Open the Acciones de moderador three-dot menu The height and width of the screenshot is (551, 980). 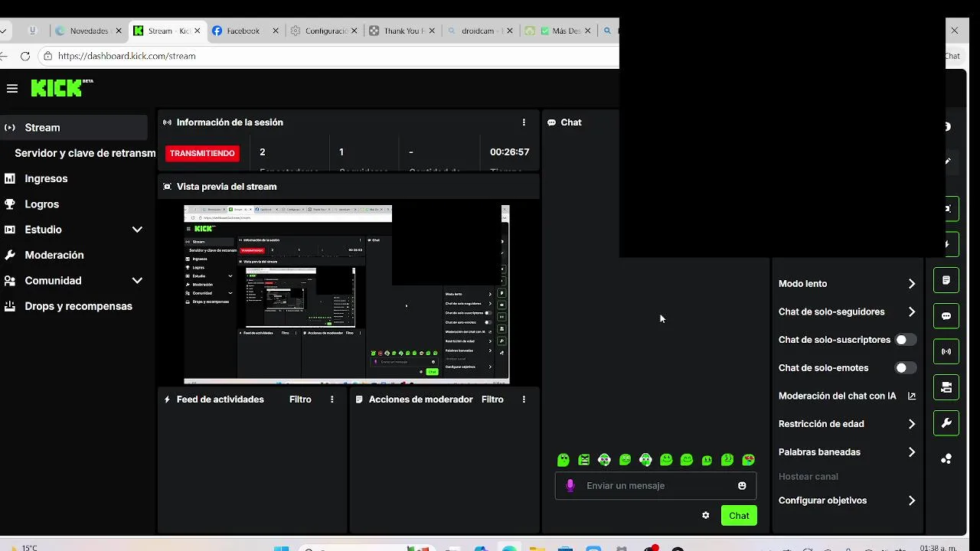pyautogui.click(x=524, y=399)
